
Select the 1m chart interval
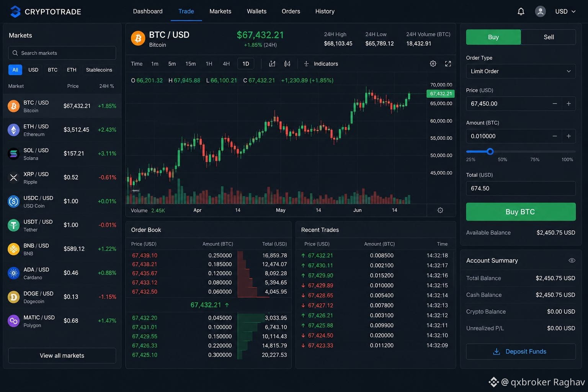point(155,64)
